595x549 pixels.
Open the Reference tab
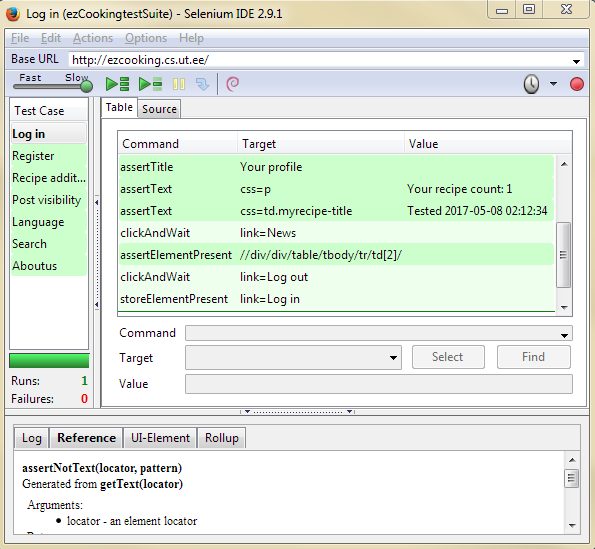coord(86,438)
